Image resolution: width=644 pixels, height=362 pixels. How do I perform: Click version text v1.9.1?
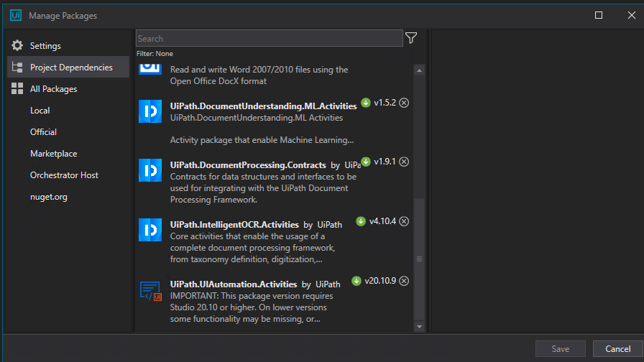pyautogui.click(x=385, y=162)
